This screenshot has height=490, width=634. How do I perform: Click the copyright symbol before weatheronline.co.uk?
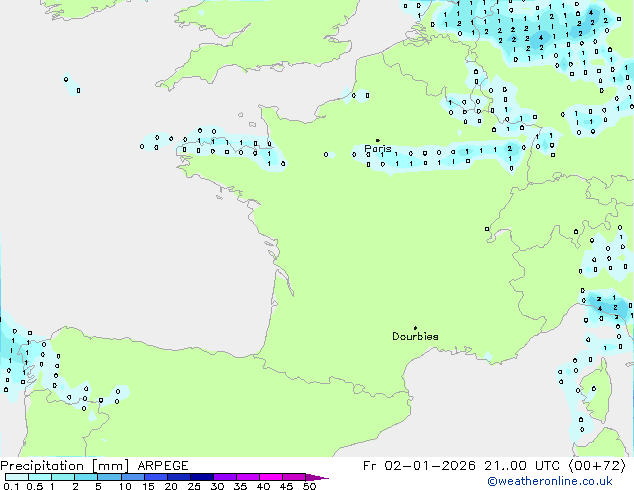[x=491, y=482]
